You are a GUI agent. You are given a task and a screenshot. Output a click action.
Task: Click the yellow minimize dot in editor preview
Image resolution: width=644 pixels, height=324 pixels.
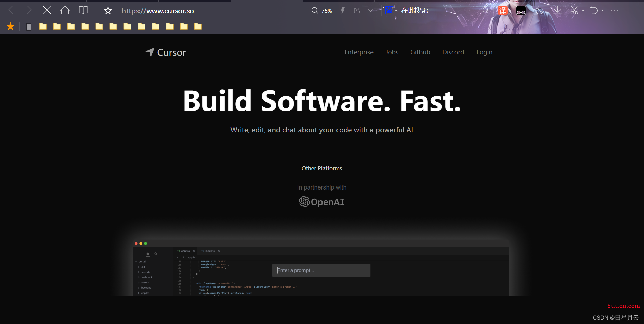click(x=141, y=244)
